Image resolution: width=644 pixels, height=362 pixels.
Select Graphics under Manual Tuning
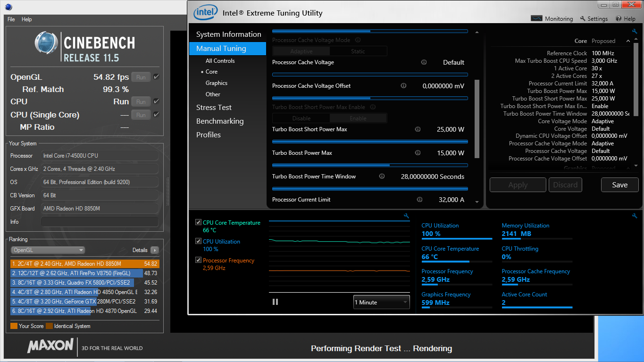point(217,83)
